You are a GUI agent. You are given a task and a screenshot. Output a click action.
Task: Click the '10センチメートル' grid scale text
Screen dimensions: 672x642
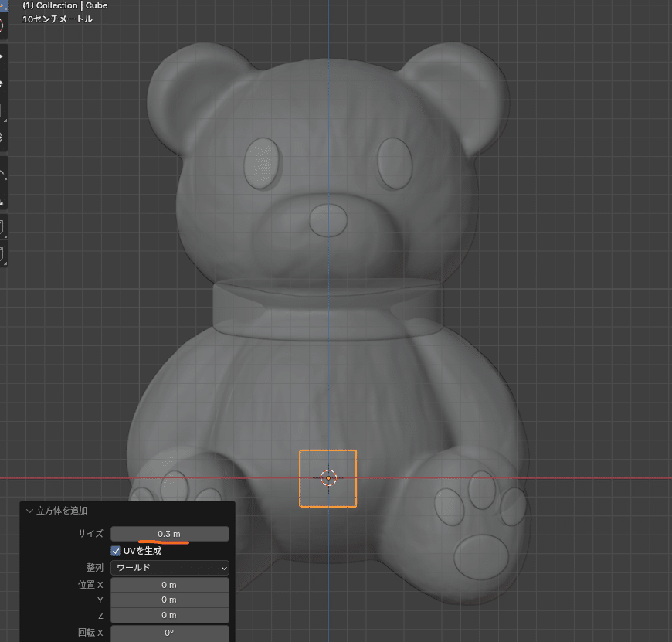[x=57, y=19]
